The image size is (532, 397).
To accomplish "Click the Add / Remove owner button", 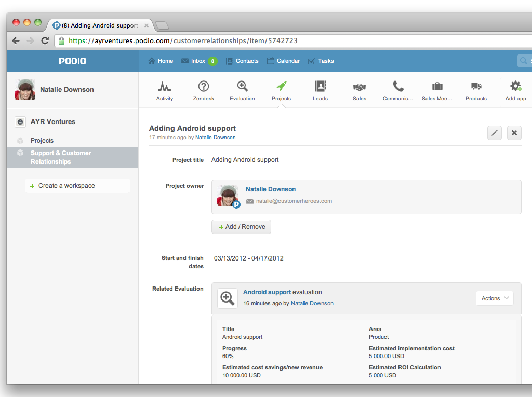I will 241,227.
